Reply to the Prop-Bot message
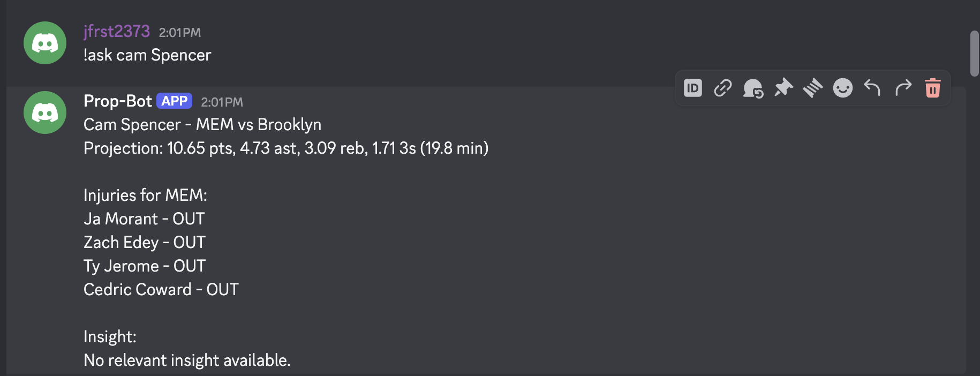980x376 pixels. (x=872, y=87)
